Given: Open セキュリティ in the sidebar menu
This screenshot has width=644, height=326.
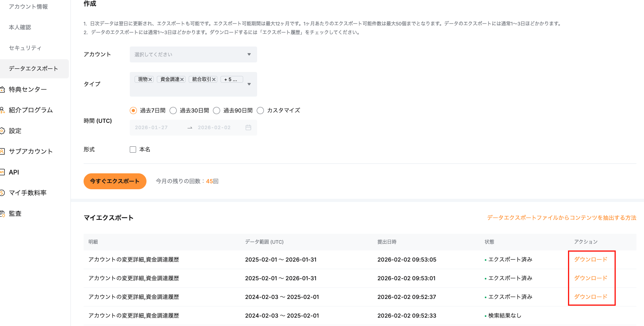Looking at the screenshot, I should pyautogui.click(x=25, y=48).
